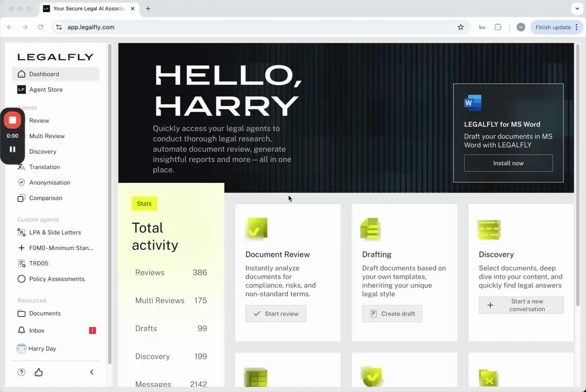
Task: Open the Dashboard sidebar item
Action: (x=55, y=74)
